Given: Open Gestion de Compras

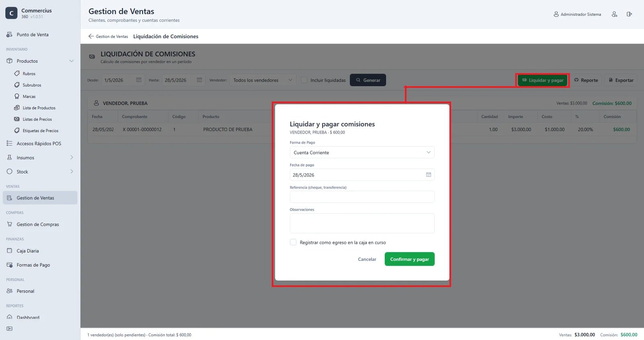Looking at the screenshot, I should (37, 225).
